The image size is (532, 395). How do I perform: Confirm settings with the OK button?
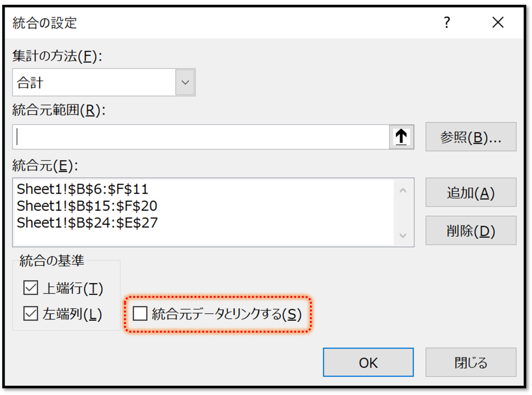(x=368, y=362)
